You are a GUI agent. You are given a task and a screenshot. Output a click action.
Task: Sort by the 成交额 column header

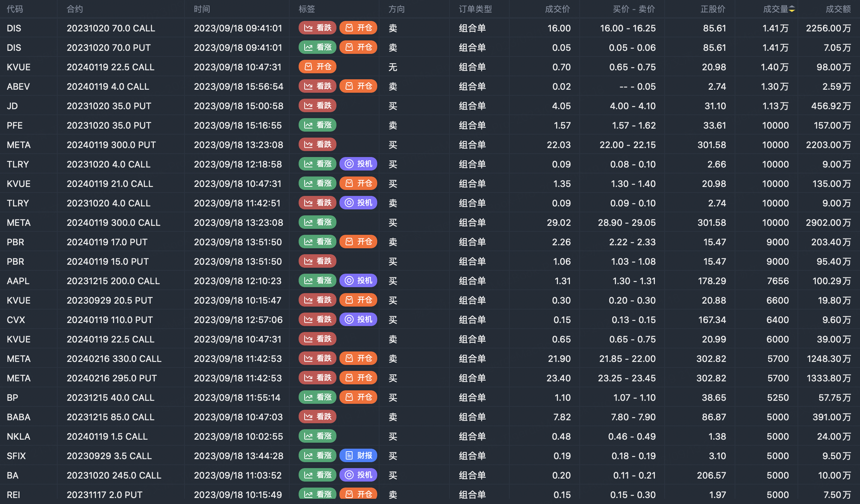click(838, 9)
